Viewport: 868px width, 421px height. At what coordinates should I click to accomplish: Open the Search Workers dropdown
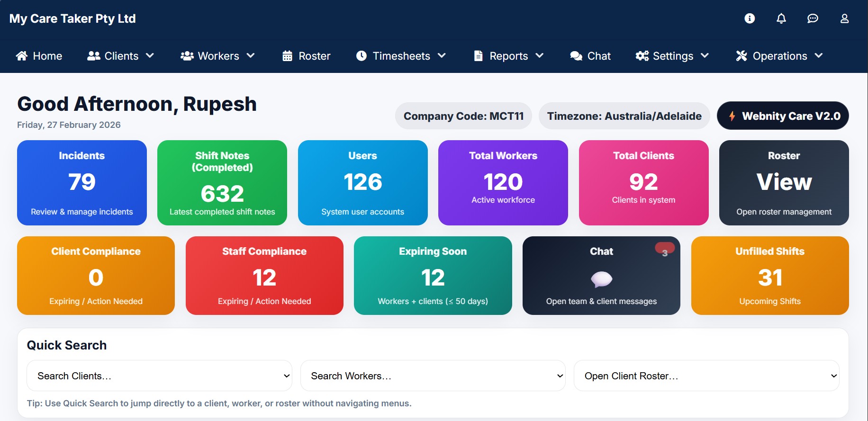point(433,376)
